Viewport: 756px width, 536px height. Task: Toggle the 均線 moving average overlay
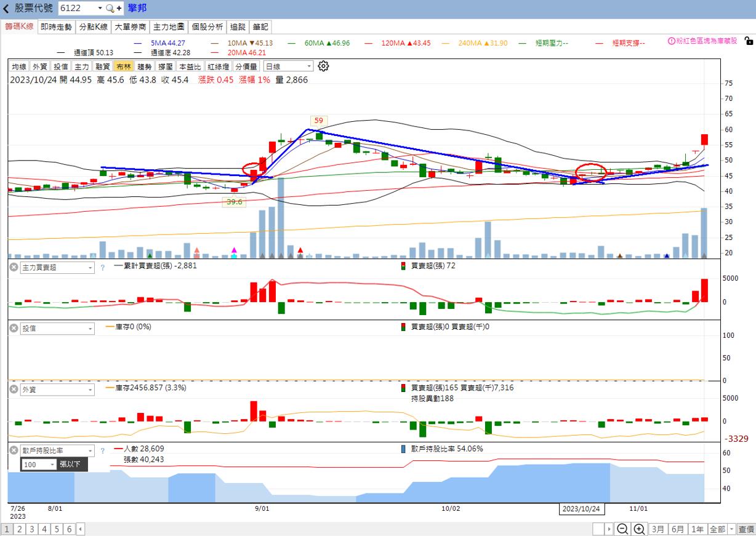[x=19, y=66]
